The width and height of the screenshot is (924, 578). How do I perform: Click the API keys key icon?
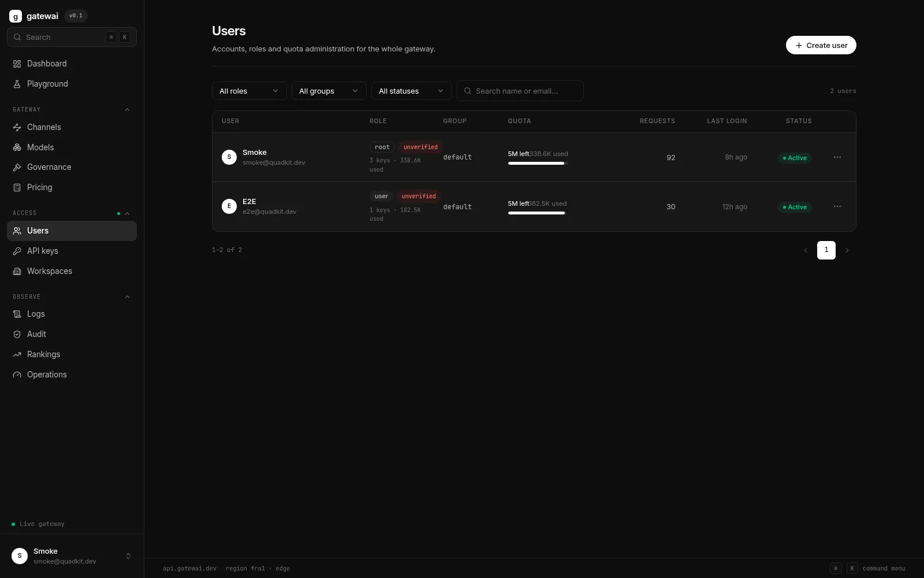(17, 251)
